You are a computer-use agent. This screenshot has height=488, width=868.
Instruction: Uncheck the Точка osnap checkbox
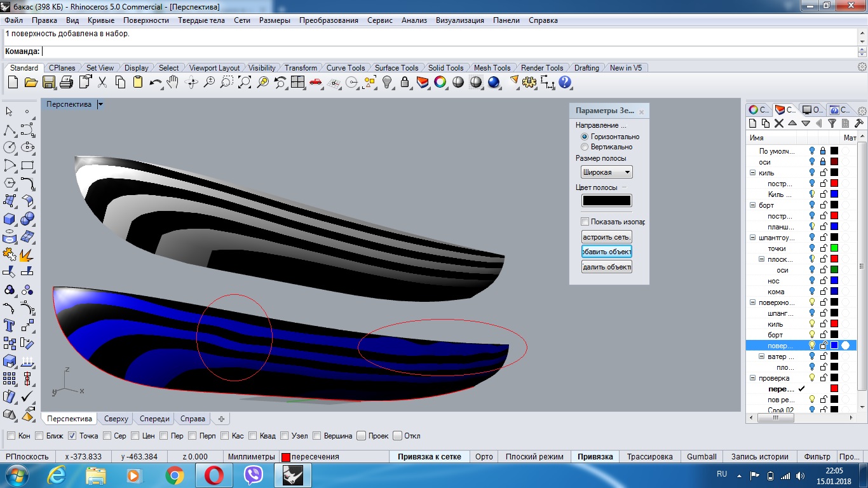(72, 436)
